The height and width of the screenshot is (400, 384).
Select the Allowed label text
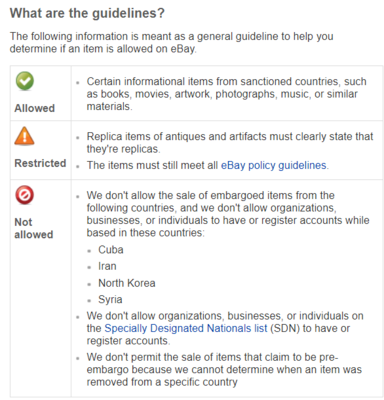[x=34, y=108]
